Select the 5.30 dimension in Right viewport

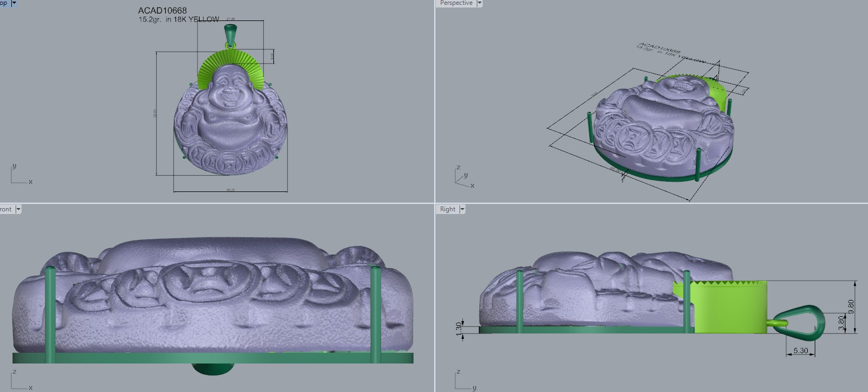coord(801,351)
